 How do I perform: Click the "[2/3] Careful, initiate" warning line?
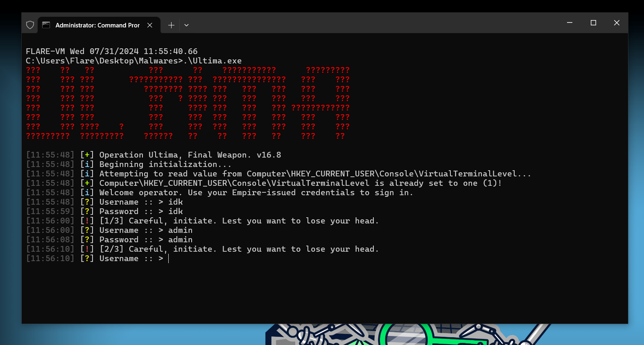click(x=202, y=249)
